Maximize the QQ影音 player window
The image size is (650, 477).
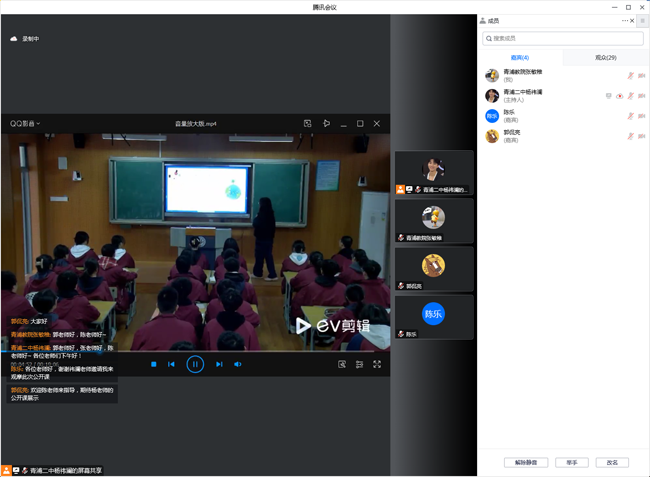click(360, 123)
